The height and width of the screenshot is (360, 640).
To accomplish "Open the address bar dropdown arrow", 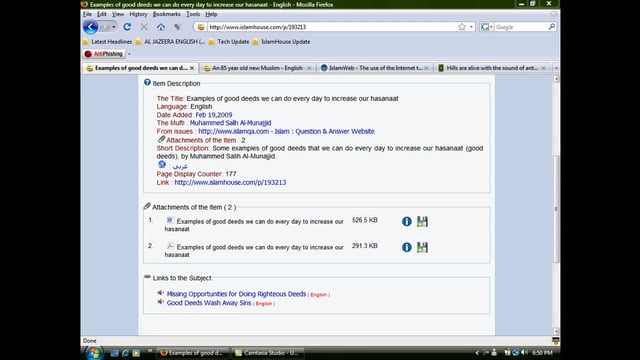I will (x=471, y=27).
